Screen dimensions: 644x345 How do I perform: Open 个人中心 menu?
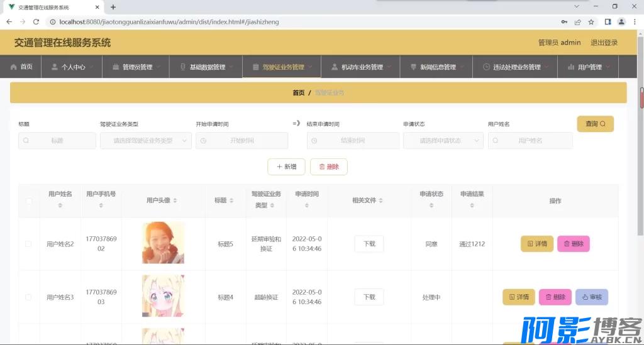click(72, 67)
